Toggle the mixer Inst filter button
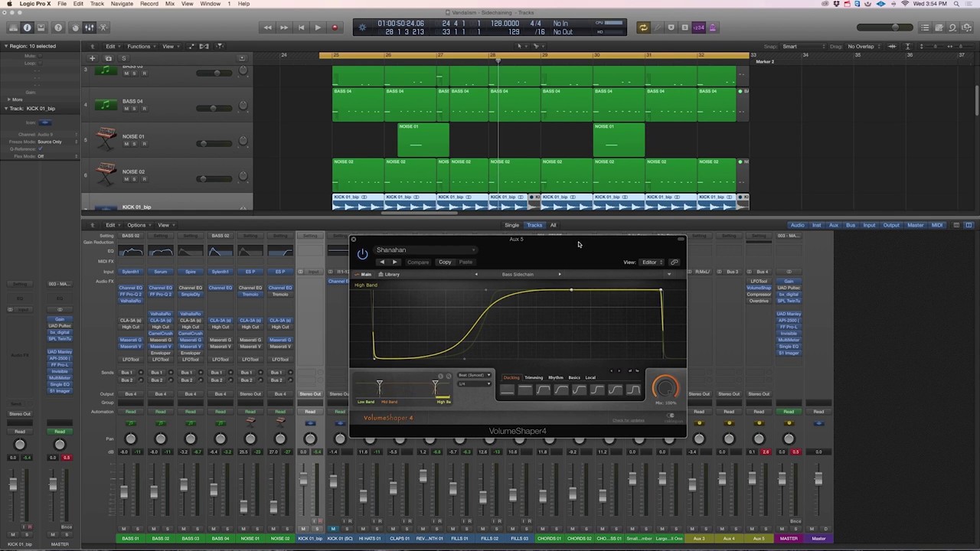This screenshot has width=980, height=551. [x=817, y=225]
